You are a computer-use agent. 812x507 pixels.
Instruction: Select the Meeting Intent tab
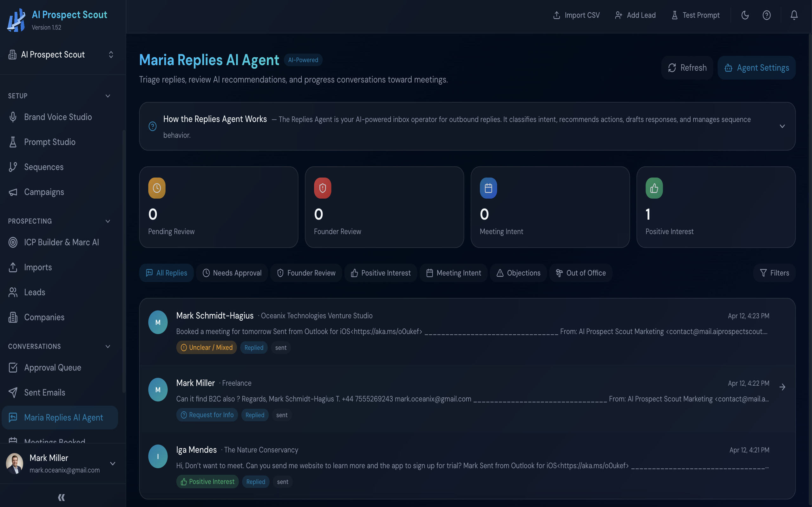(x=453, y=273)
